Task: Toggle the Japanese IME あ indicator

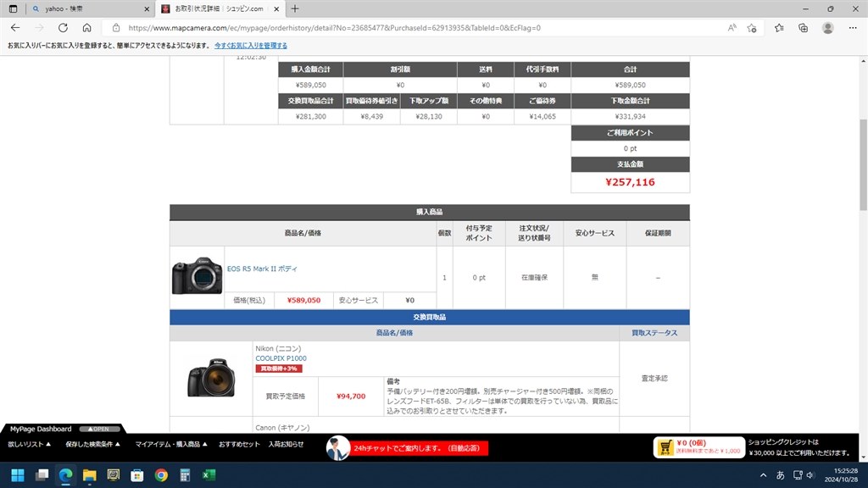Action: 781,474
